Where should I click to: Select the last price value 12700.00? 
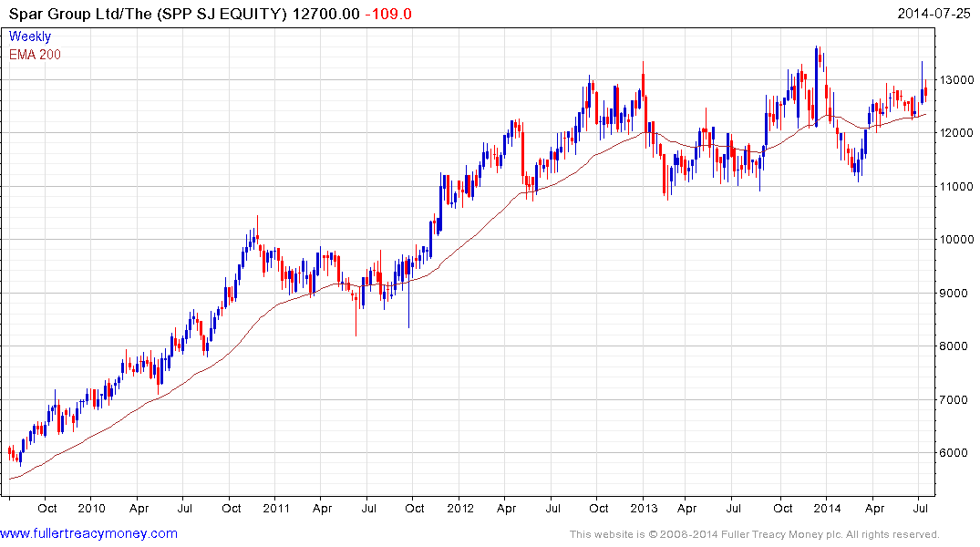[x=325, y=14]
